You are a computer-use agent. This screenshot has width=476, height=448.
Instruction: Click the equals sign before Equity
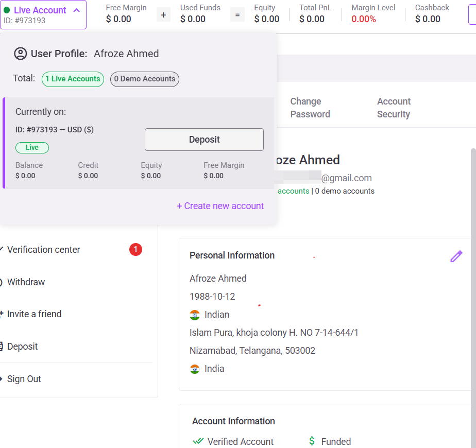pyautogui.click(x=237, y=15)
